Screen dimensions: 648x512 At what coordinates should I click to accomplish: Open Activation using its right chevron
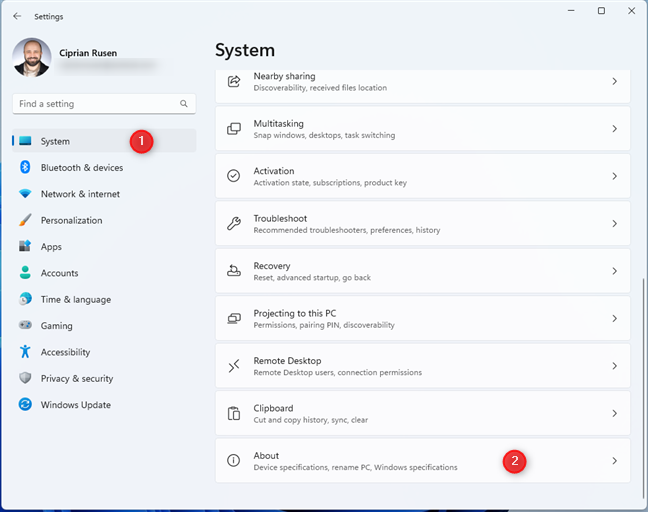[615, 176]
